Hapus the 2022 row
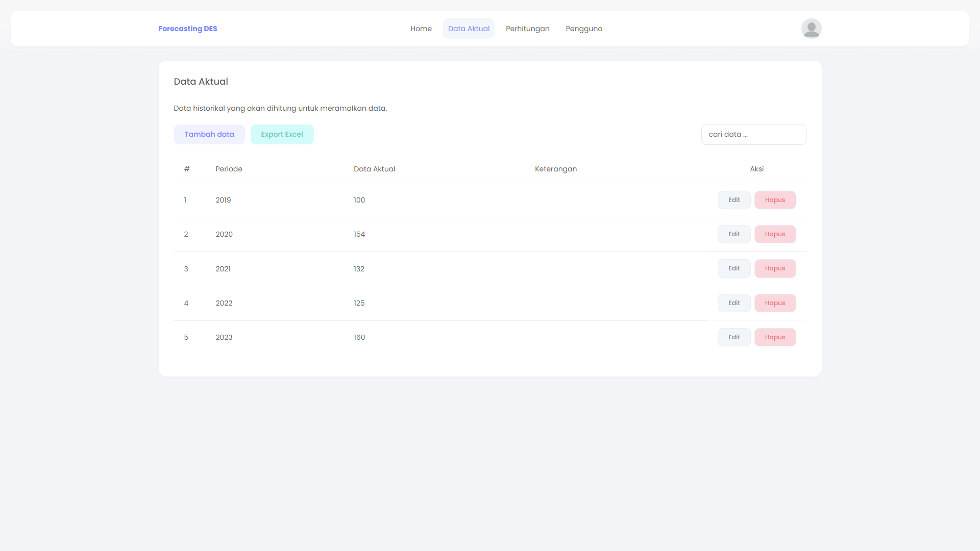The image size is (980, 551). point(775,303)
